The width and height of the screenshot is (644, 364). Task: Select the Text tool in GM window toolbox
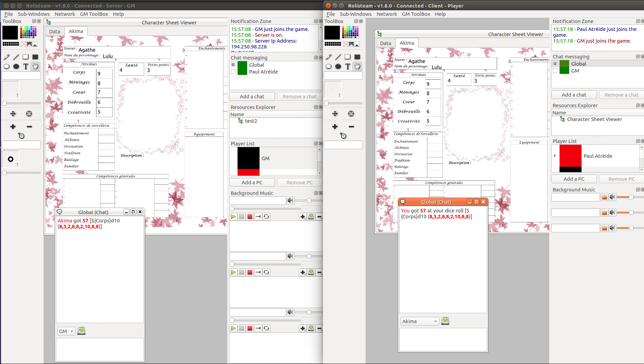point(26,66)
